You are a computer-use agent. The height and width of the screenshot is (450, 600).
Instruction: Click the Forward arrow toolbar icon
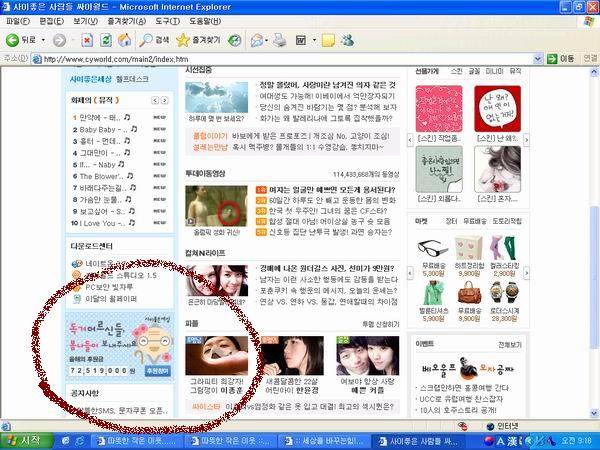click(59, 40)
